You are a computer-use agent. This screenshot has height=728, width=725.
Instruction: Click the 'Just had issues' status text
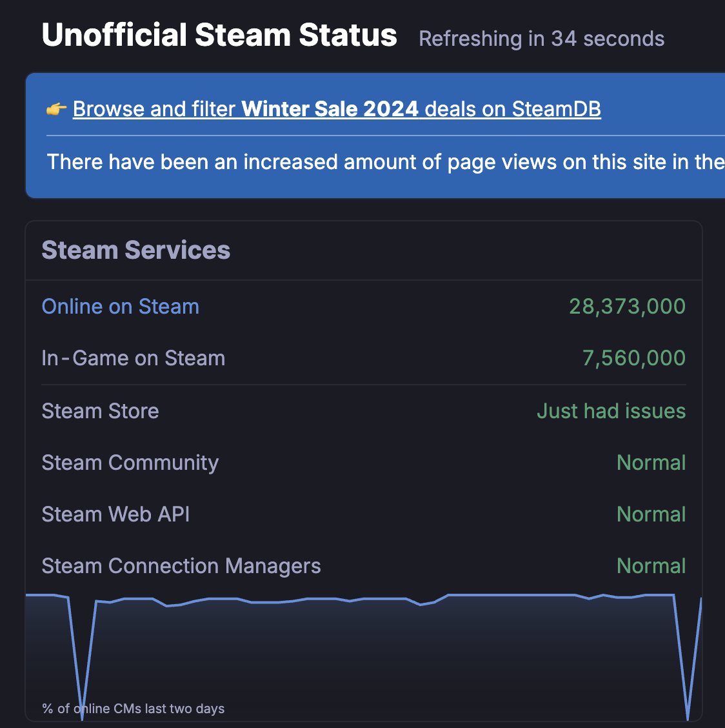611,411
